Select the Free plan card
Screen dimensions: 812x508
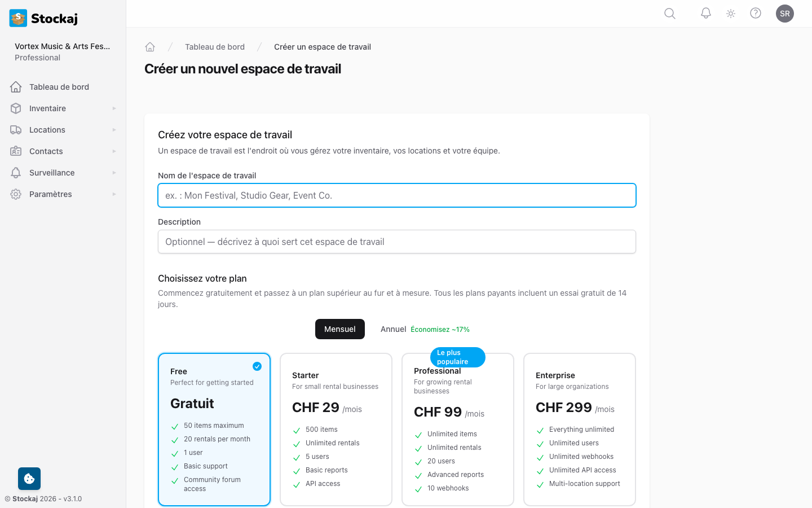point(214,429)
